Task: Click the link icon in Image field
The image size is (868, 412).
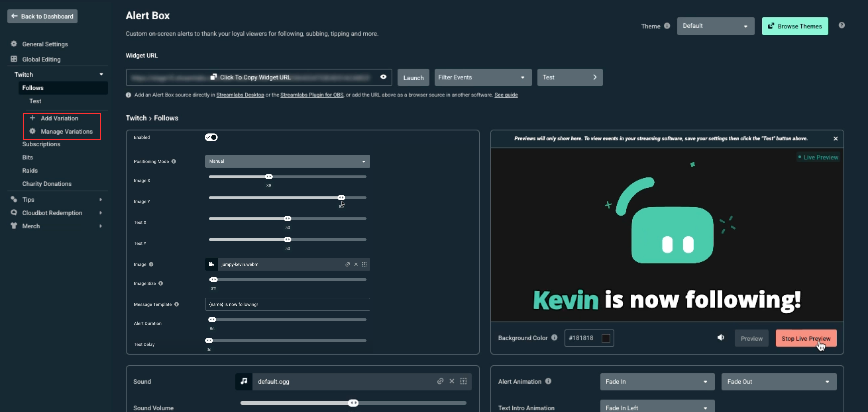Action: [x=347, y=264]
